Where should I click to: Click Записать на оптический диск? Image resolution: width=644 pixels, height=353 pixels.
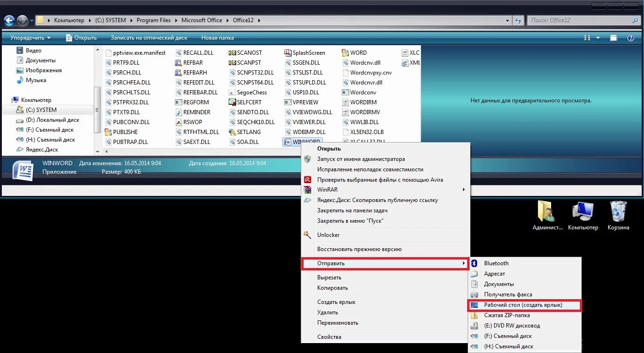149,38
